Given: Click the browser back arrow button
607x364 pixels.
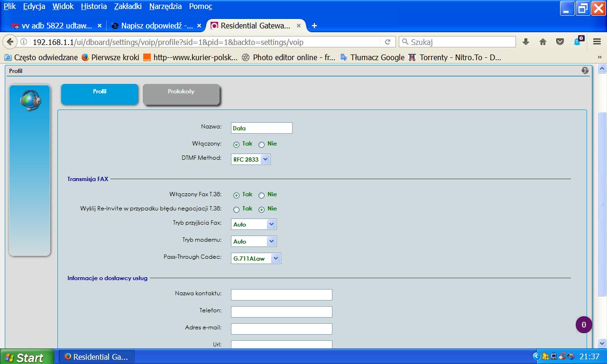Looking at the screenshot, I should tap(10, 42).
